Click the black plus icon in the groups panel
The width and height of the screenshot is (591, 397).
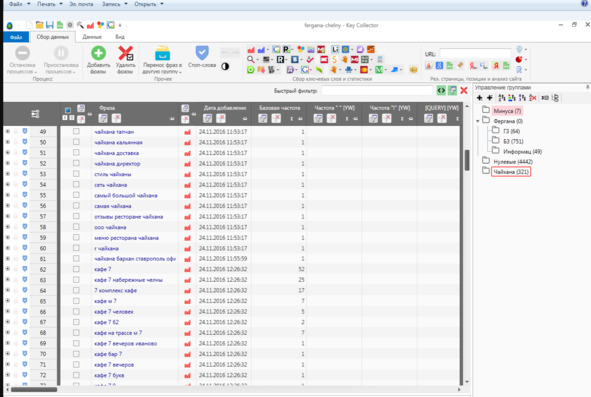tap(479, 98)
